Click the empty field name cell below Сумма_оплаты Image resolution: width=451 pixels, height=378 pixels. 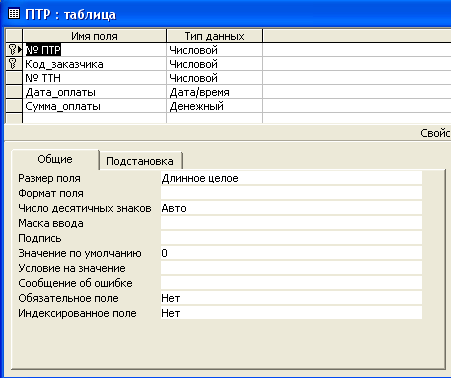pos(94,118)
